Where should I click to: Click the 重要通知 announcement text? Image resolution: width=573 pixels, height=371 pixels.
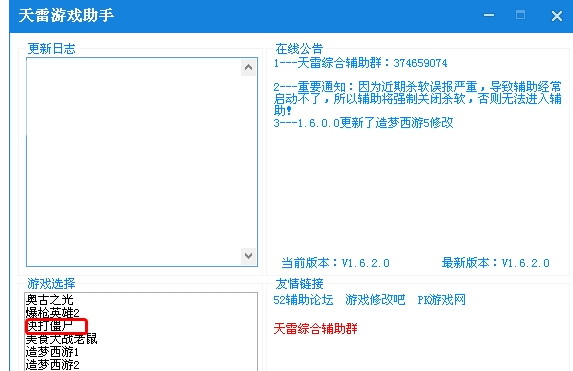[x=417, y=98]
